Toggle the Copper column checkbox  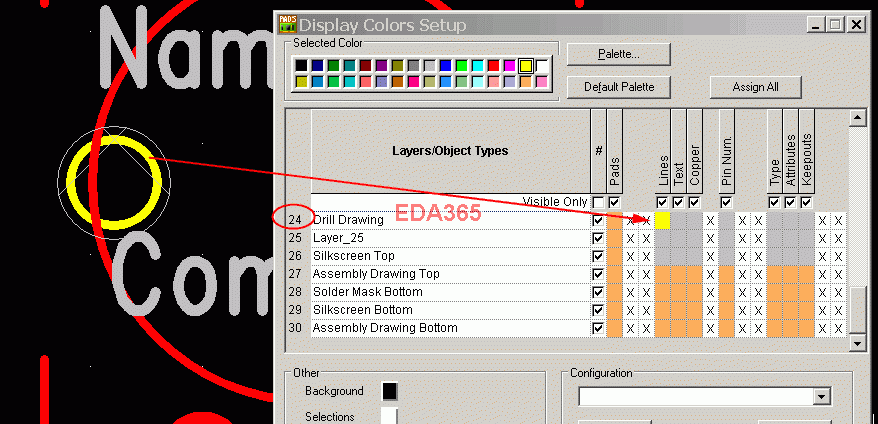pos(694,202)
